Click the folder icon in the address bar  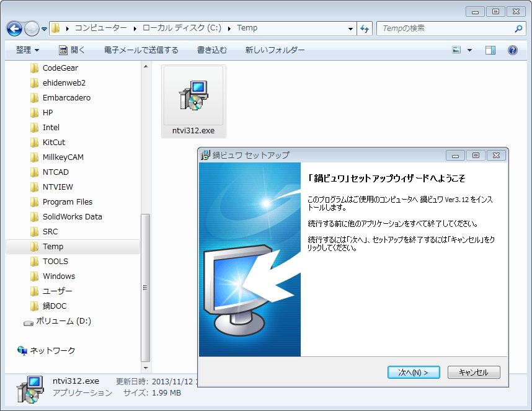click(x=56, y=28)
